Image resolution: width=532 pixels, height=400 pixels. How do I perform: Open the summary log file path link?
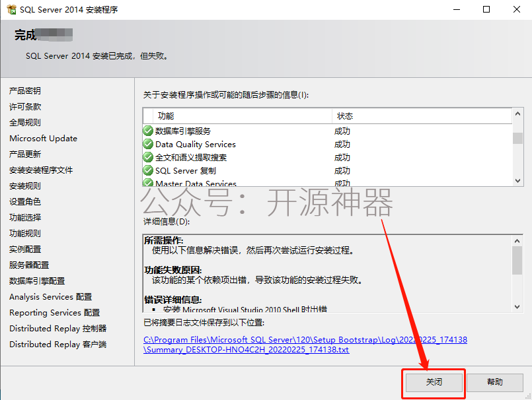point(305,345)
